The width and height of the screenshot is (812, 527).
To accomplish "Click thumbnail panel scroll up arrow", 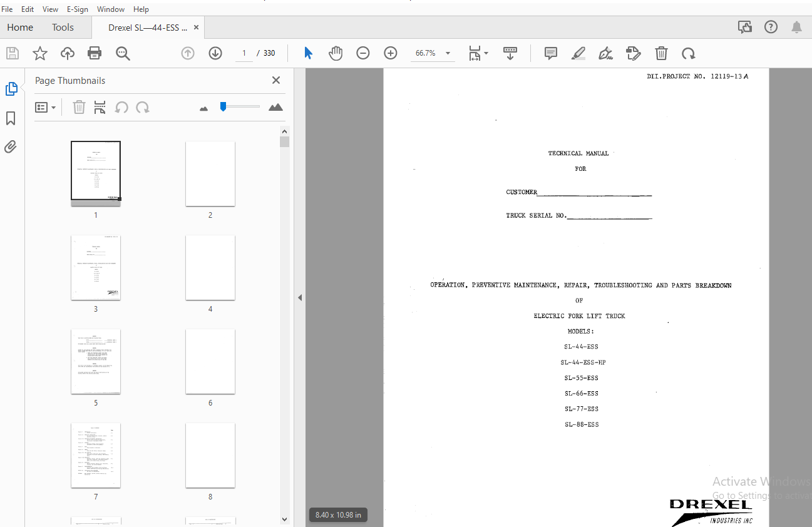I will coord(284,131).
